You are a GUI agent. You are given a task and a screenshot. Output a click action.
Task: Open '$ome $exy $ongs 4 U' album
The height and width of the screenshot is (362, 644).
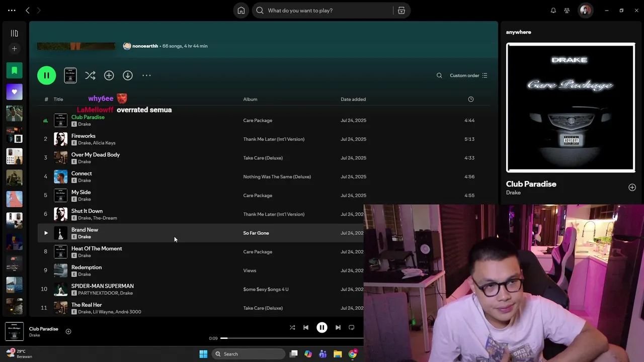[266, 289]
